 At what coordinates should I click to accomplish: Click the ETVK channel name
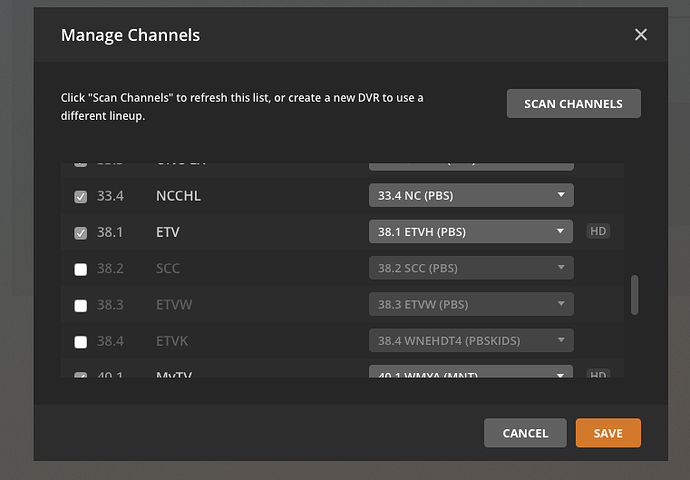click(x=172, y=341)
